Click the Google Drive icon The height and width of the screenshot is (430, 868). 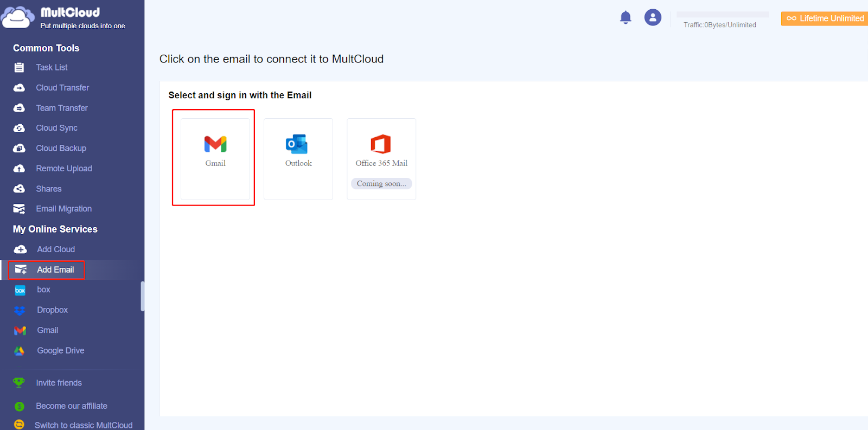[20, 351]
